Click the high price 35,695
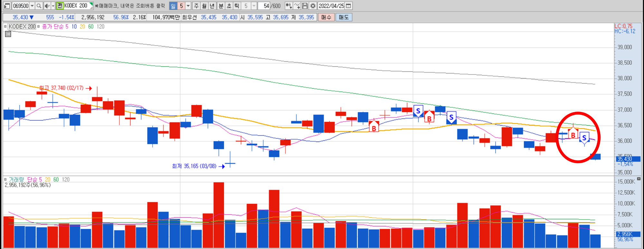Viewport: 644px width, 249px height. [x=281, y=17]
